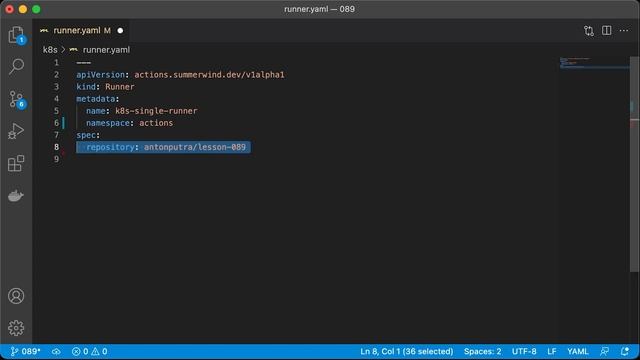Click the window title runner.yaml — 089
Screen dimensions: 640x360
(320, 9)
